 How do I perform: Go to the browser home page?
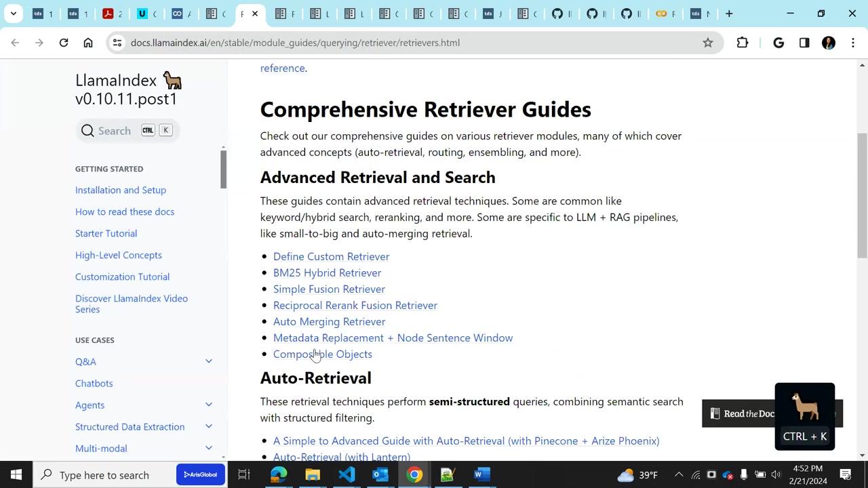tap(88, 43)
